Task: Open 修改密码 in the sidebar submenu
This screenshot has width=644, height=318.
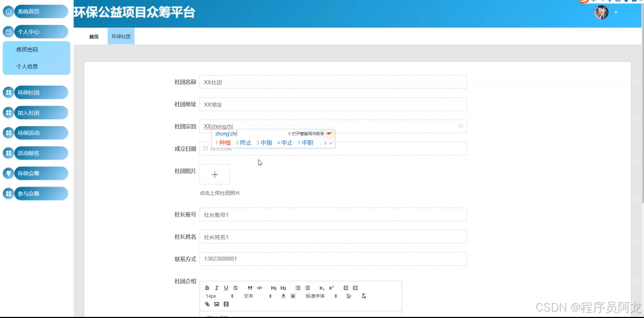Action: tap(27, 50)
